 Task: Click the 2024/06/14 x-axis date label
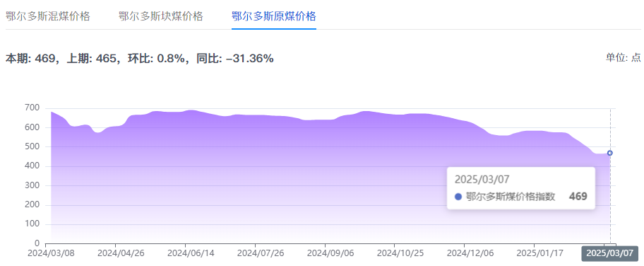[185, 253]
